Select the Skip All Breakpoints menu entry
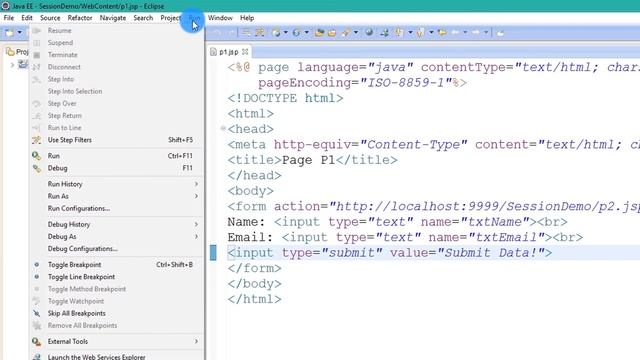The image size is (640, 360). 117,313
